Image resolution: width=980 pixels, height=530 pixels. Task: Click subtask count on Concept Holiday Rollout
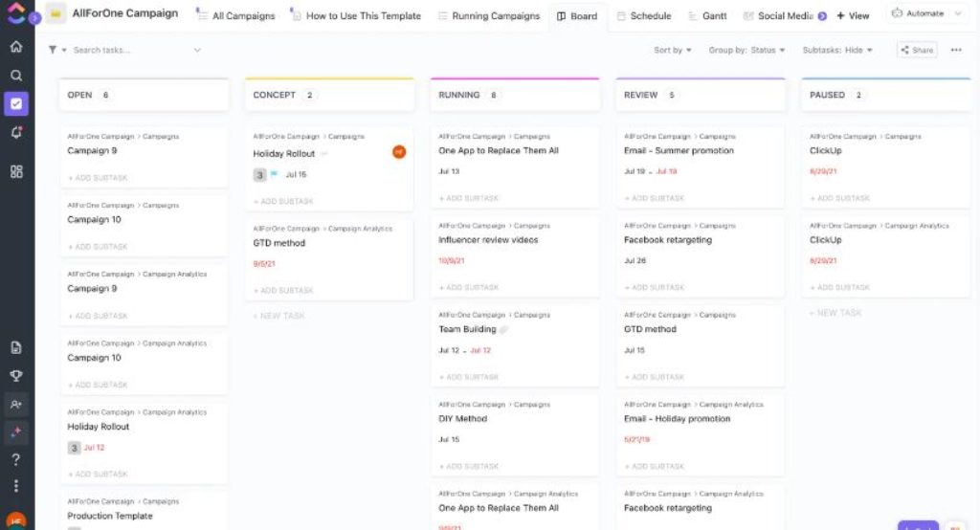coord(260,175)
